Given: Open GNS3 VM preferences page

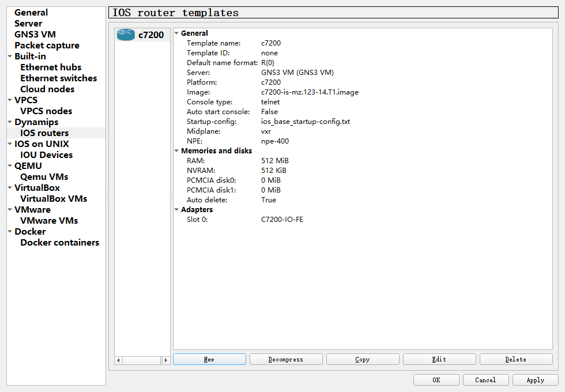Looking at the screenshot, I should [x=35, y=34].
